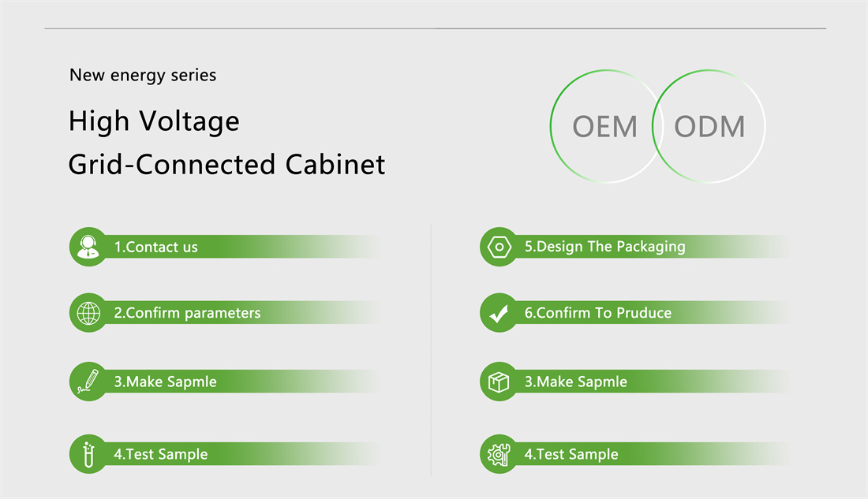Open the 6.Confirm To Pruduce step
Viewport: 868px width, 499px height.
[x=598, y=313]
